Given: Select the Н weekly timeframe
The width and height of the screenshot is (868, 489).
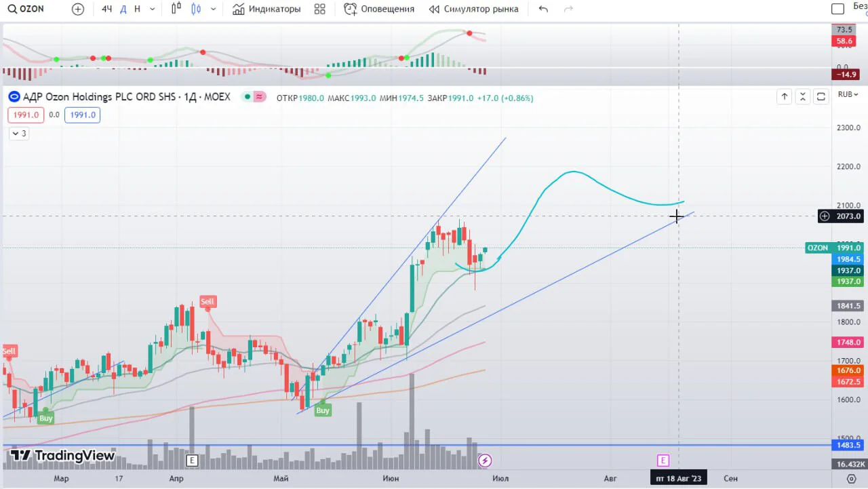Looking at the screenshot, I should click(137, 9).
